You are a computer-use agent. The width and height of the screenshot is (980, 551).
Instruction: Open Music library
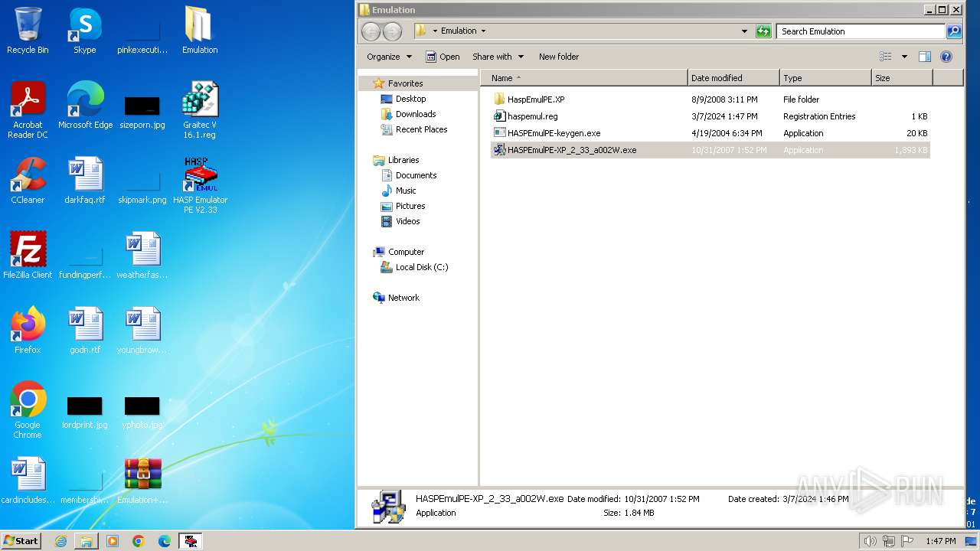tap(406, 191)
